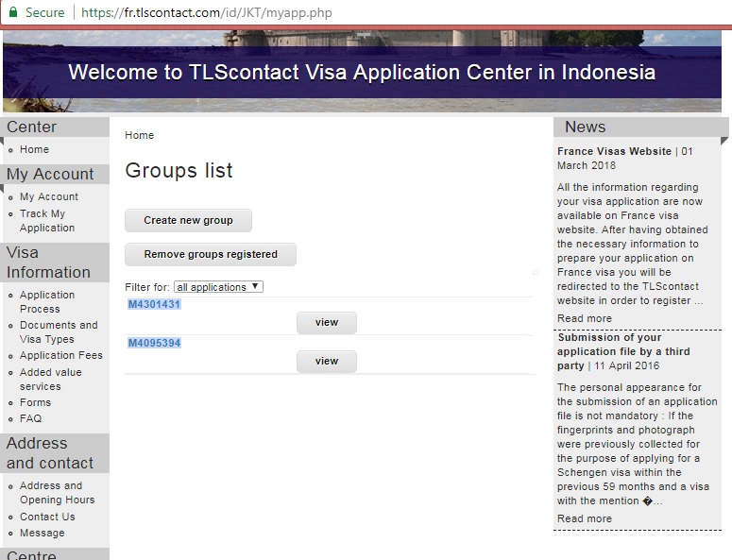Open Track My Application link
The width and height of the screenshot is (732, 560).
[46, 220]
